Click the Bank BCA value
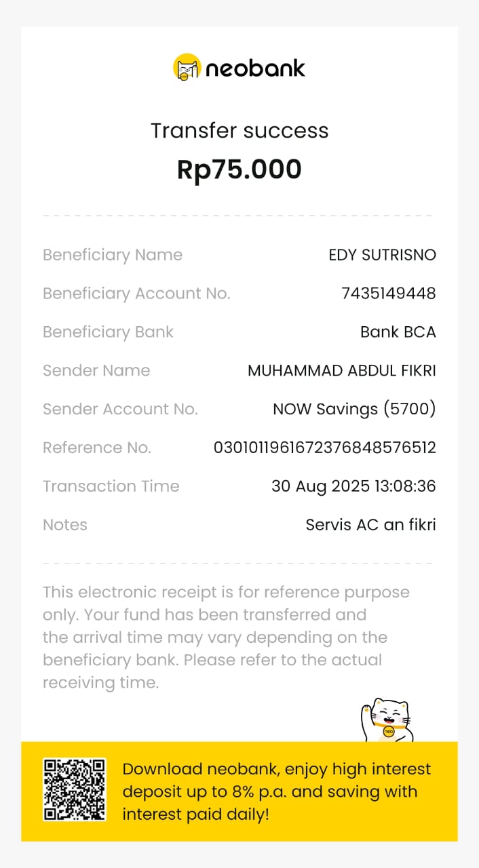479x868 pixels. (398, 332)
